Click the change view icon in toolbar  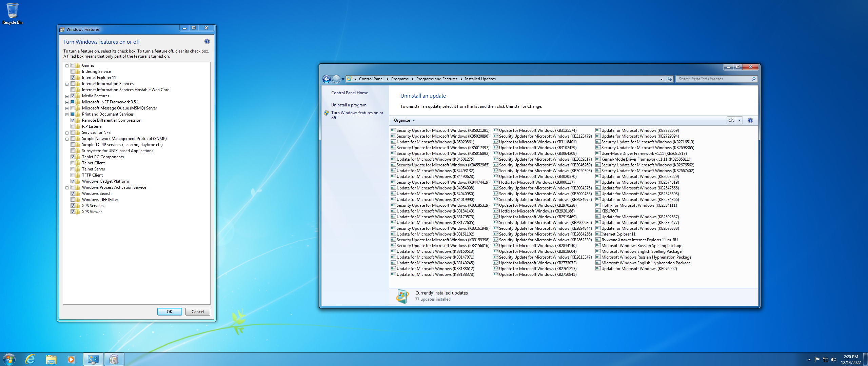tap(731, 120)
